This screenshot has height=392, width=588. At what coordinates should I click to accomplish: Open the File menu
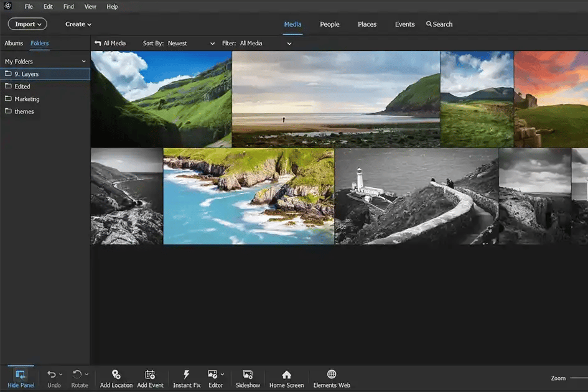pyautogui.click(x=29, y=6)
